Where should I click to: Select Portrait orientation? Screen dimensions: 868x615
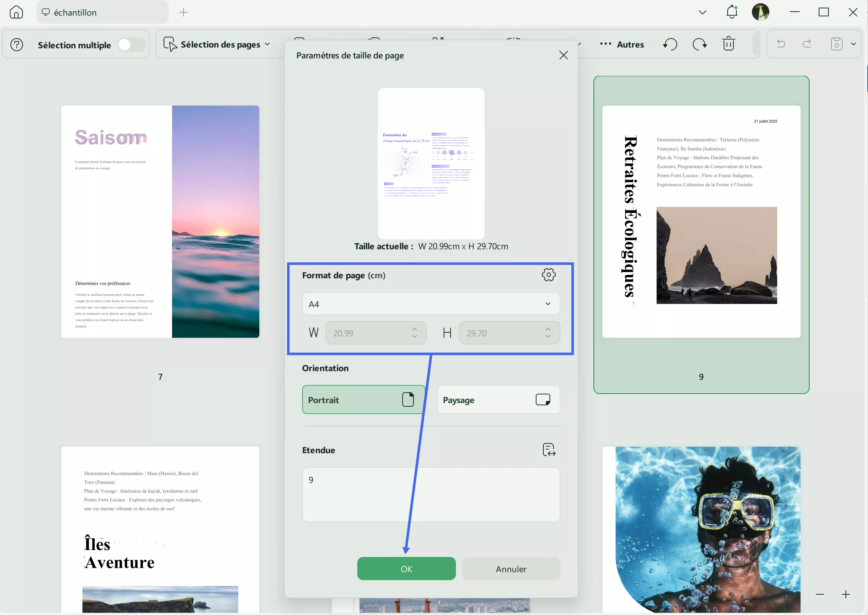tap(363, 399)
